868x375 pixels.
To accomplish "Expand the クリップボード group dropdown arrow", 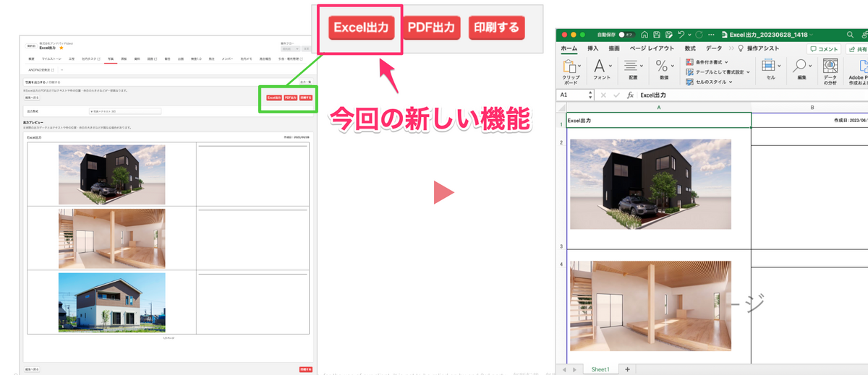I will click(x=579, y=66).
